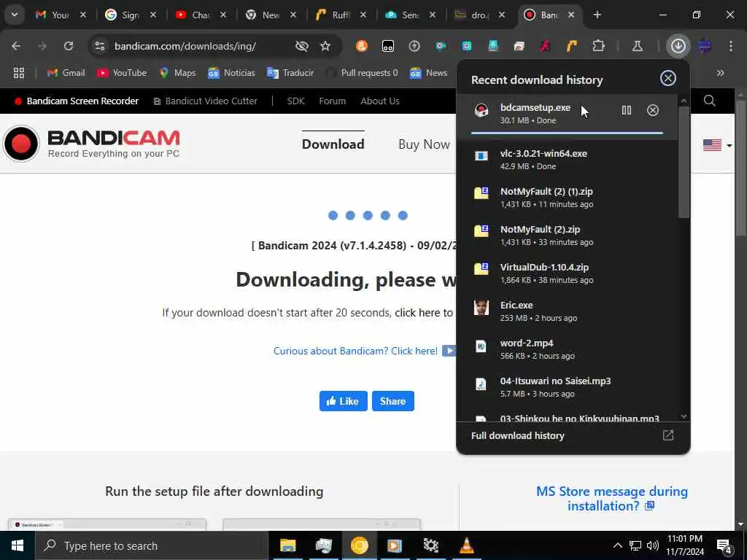Click the NotMyFault (2) (1).zip folder icon

[x=481, y=192]
